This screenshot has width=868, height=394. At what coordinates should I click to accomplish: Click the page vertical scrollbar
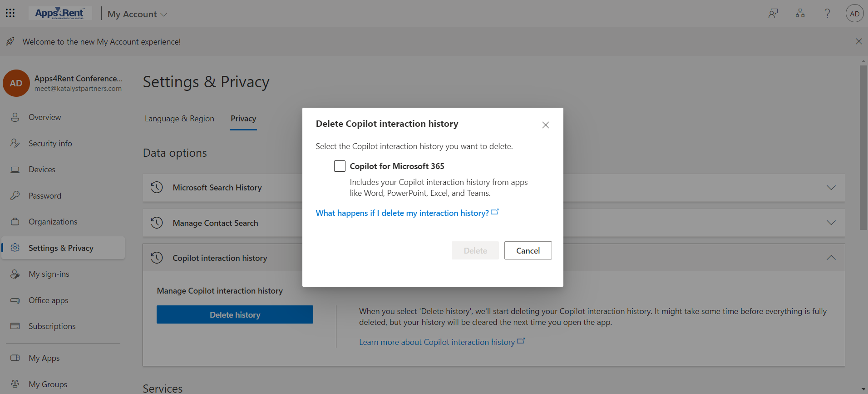click(x=863, y=148)
